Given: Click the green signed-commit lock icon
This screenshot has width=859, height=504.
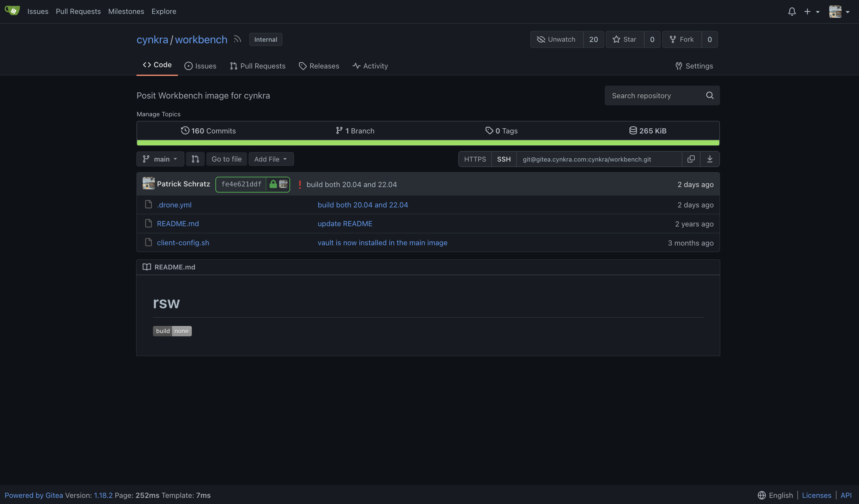Looking at the screenshot, I should (273, 184).
